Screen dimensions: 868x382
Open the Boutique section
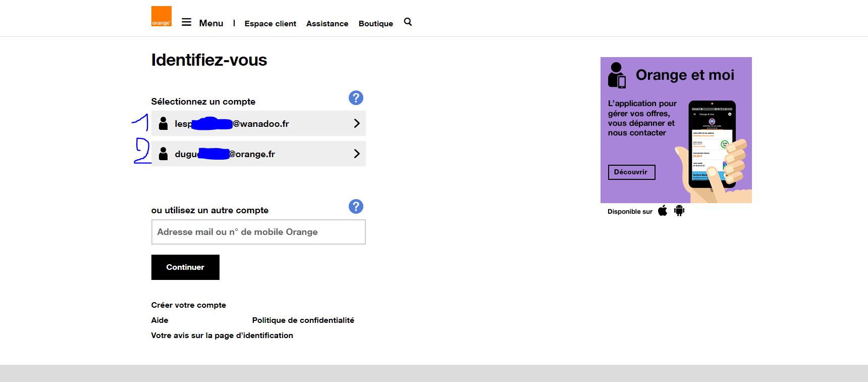coord(376,24)
